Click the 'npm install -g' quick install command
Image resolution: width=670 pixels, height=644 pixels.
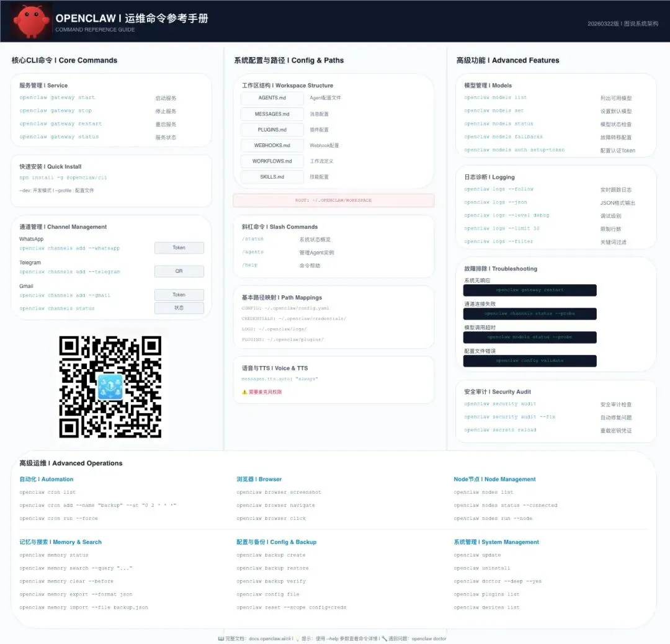click(x=63, y=178)
